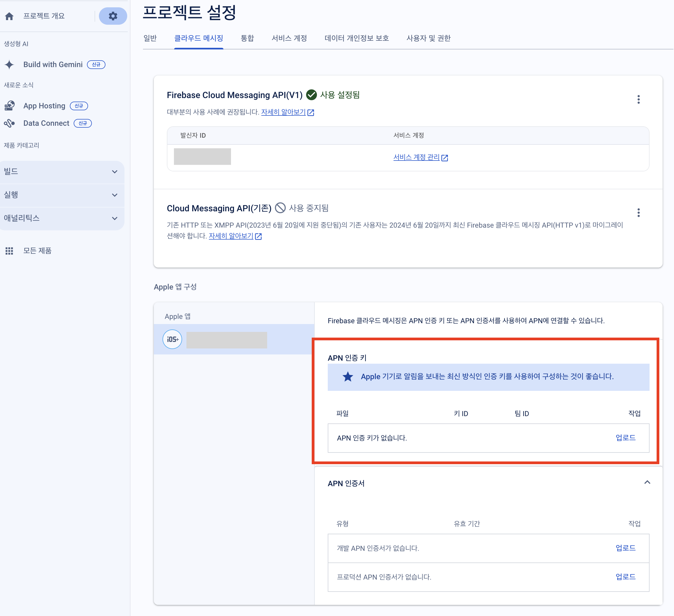Screen dimensions: 674x616
Task: Select the iOS+ Apple app icon
Action: (172, 340)
